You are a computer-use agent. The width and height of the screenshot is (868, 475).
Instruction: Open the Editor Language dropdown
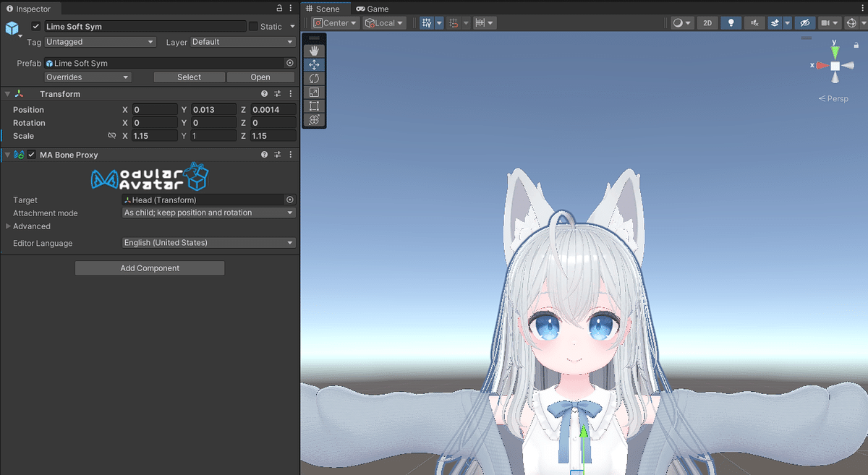[209, 243]
